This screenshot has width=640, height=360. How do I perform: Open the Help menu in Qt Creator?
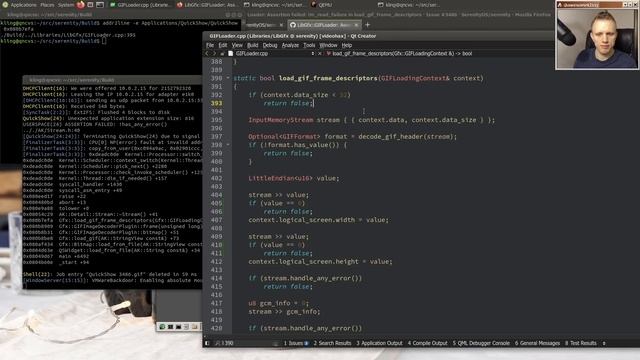pyautogui.click(x=347, y=45)
